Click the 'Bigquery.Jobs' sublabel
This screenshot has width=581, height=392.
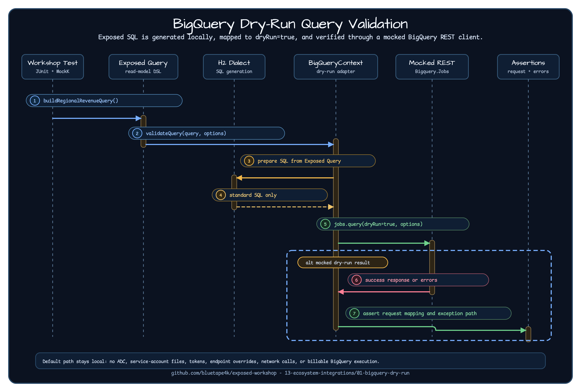click(x=432, y=72)
